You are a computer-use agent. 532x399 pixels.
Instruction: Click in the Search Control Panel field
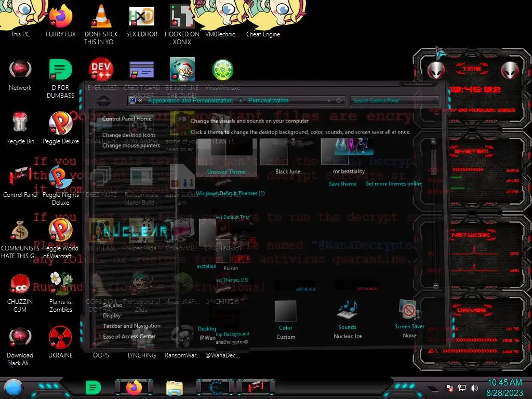[x=394, y=100]
